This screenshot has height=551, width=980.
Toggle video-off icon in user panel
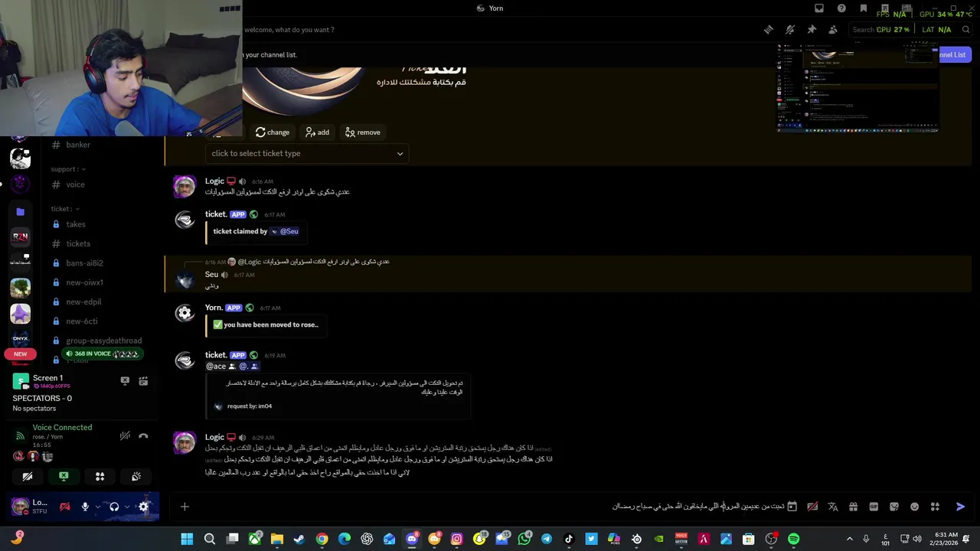click(65, 507)
